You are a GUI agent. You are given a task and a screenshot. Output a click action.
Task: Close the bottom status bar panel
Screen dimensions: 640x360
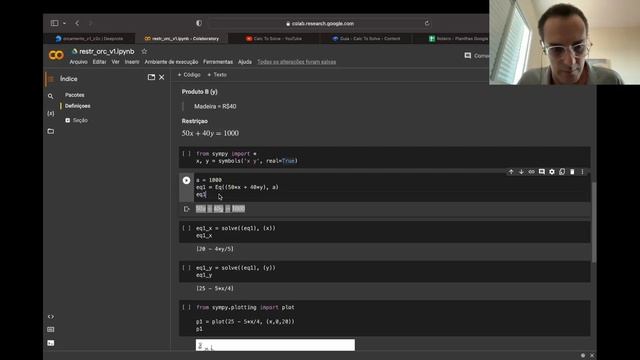point(592,356)
